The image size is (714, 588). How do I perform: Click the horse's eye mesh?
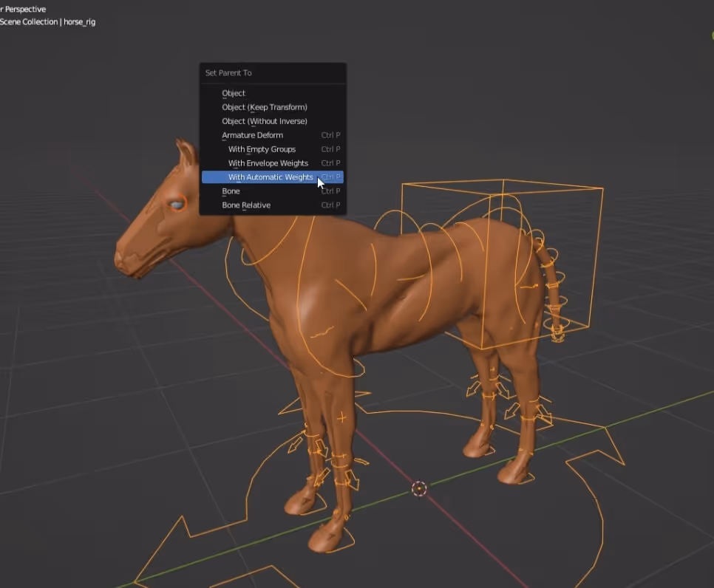(177, 205)
